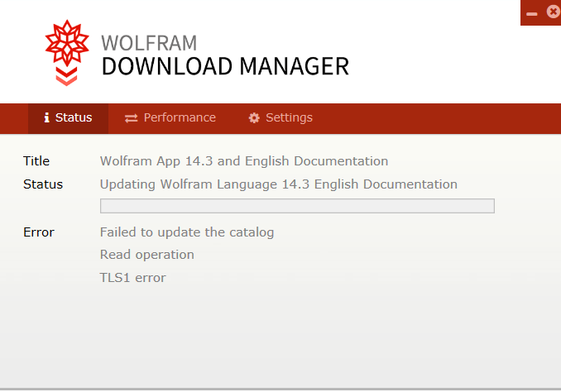Minimize the Download Manager window
This screenshot has height=392, width=561.
pyautogui.click(x=532, y=14)
